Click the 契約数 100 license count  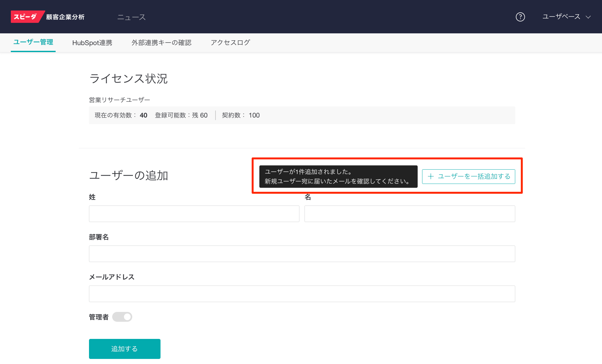coord(241,115)
